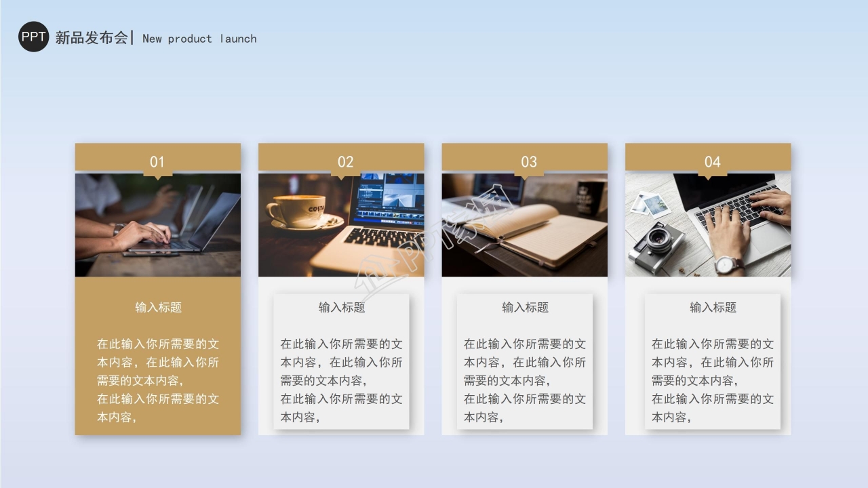Viewport: 868px width, 488px height.
Task: Open the notebook photo in card 03
Action: coord(524,225)
